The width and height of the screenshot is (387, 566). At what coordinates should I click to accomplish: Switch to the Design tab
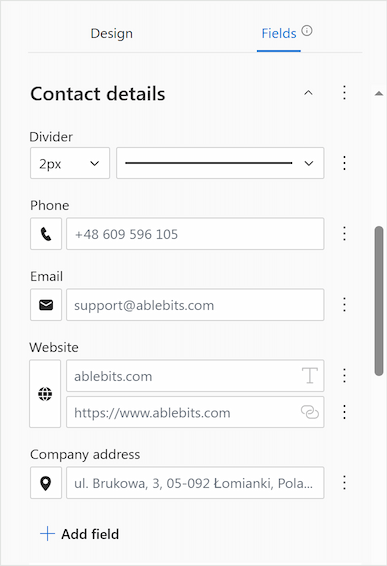[112, 34]
